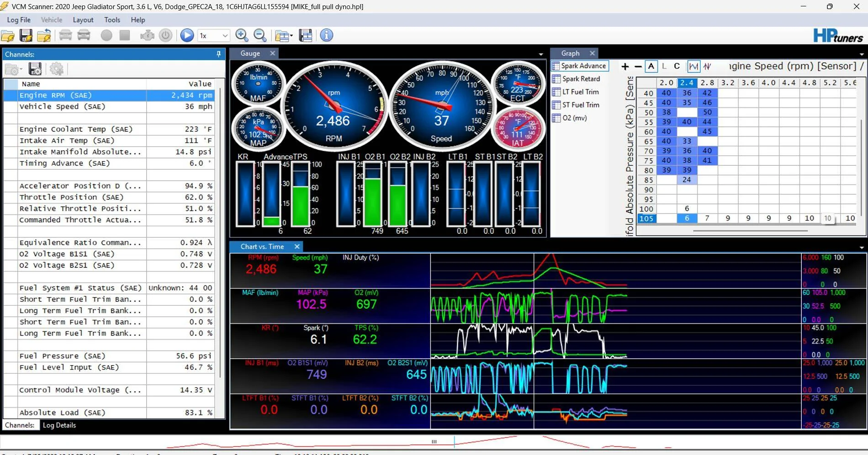Close the Chart vs. Time tab
Image resolution: width=868 pixels, height=455 pixels.
[297, 246]
